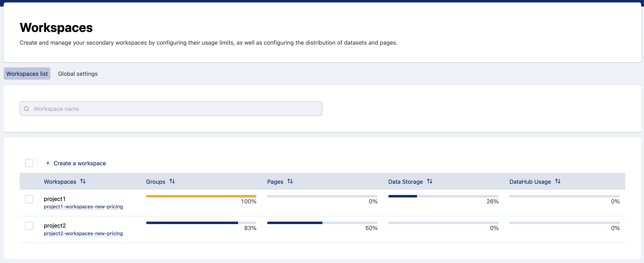Click the plus icon for Create workspace
This screenshot has width=644, height=263.
point(48,163)
